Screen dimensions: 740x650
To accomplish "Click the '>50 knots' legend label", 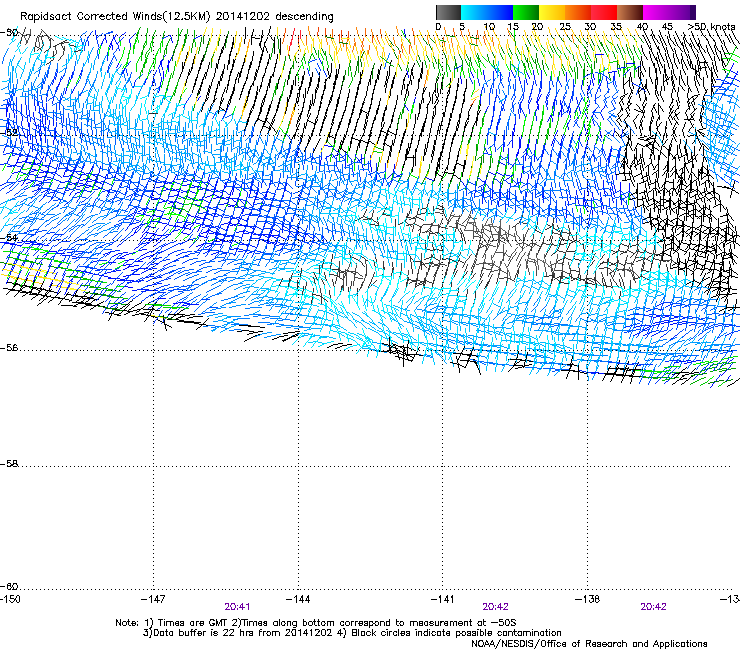I will 711,27.
